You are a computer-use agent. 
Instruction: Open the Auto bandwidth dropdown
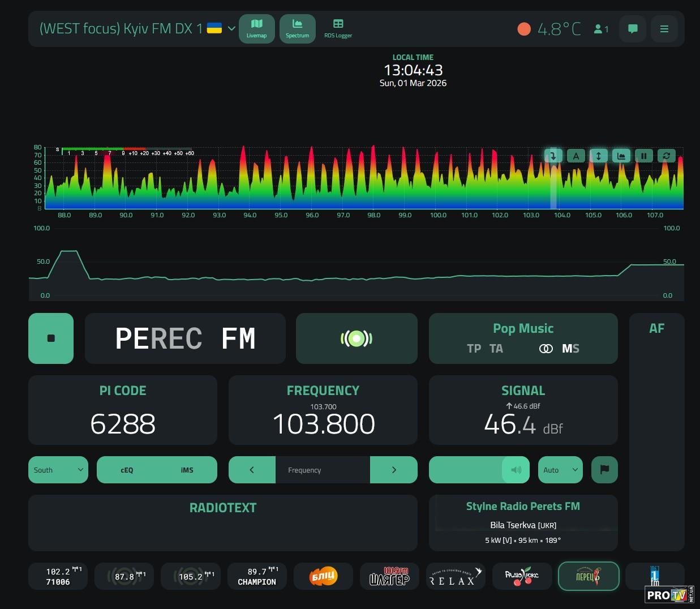point(560,470)
